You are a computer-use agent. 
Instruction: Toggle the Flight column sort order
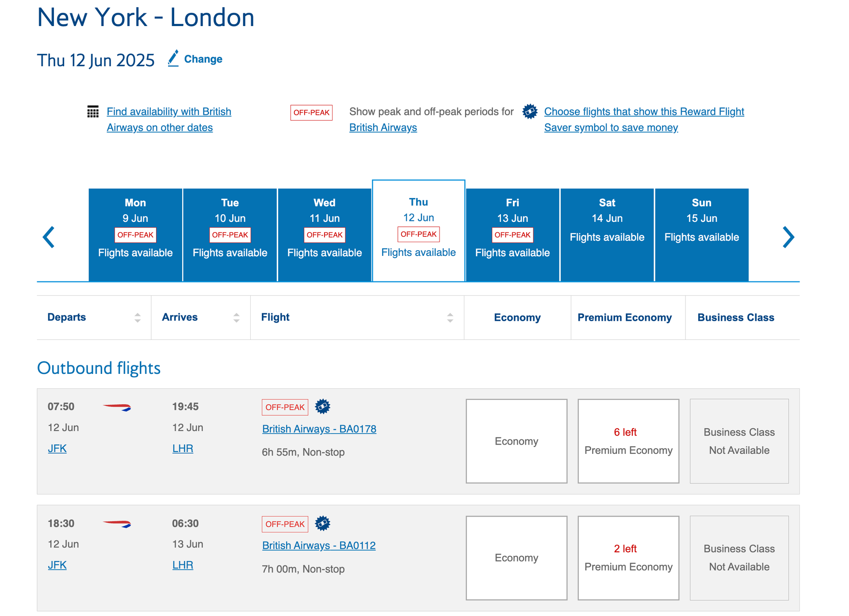(450, 317)
